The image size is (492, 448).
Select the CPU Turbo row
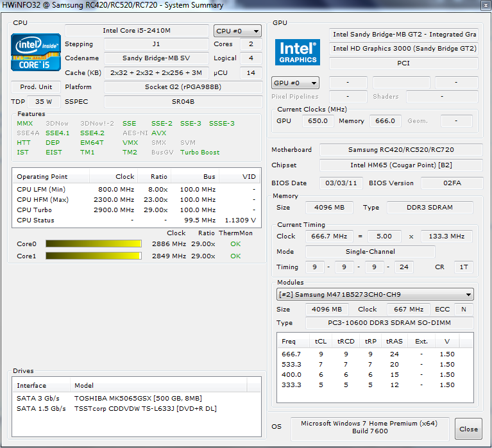pos(136,210)
